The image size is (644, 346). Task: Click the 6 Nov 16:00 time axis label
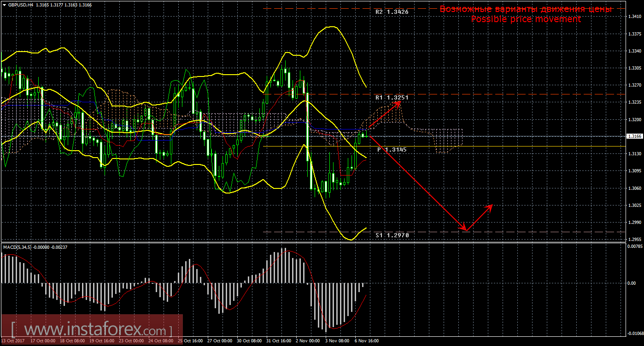pyautogui.click(x=368, y=341)
